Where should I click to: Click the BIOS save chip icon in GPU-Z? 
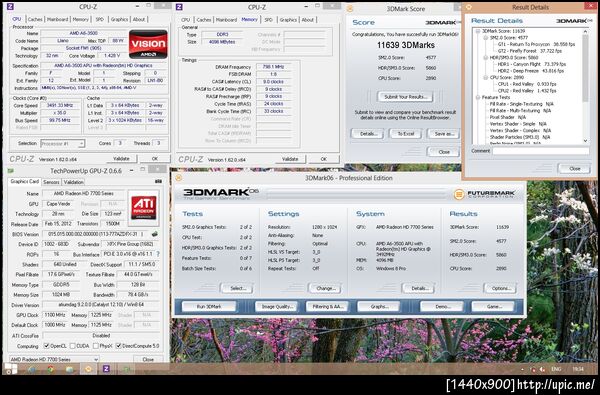tap(155, 234)
